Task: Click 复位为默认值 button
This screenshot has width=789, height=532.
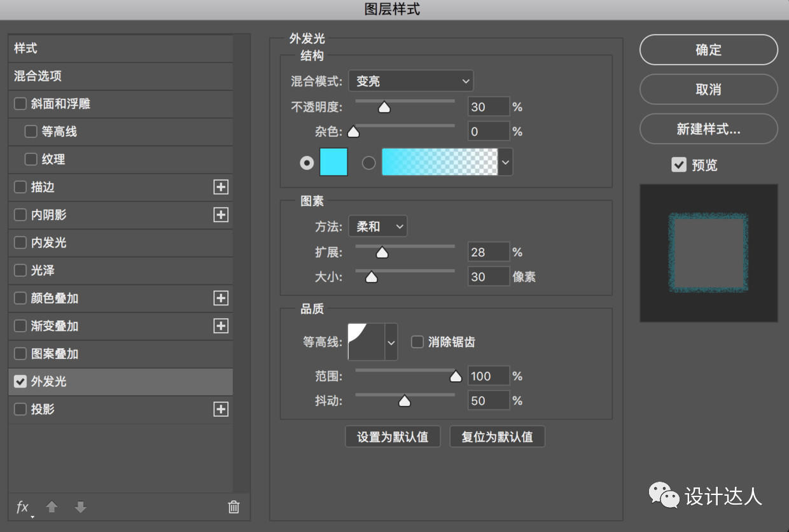Action: (497, 437)
